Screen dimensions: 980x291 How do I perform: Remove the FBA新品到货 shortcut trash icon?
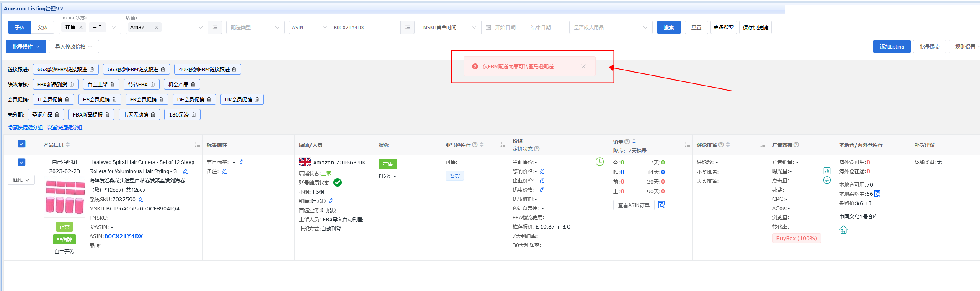tap(72, 84)
